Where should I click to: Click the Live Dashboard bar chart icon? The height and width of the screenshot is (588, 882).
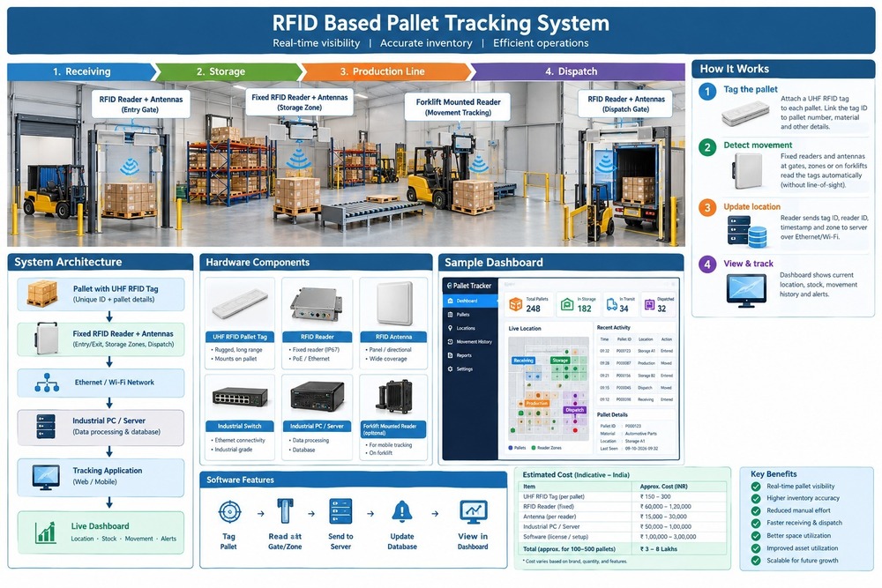pos(46,532)
